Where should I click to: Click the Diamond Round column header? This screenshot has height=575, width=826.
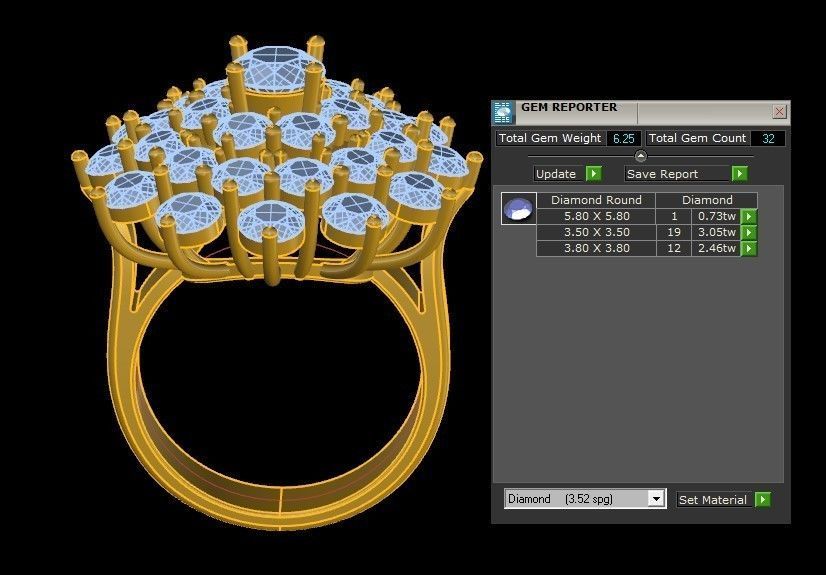pos(596,200)
